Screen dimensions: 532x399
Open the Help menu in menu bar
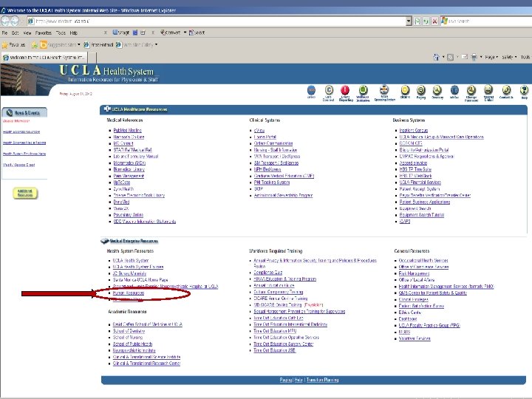[x=74, y=33]
